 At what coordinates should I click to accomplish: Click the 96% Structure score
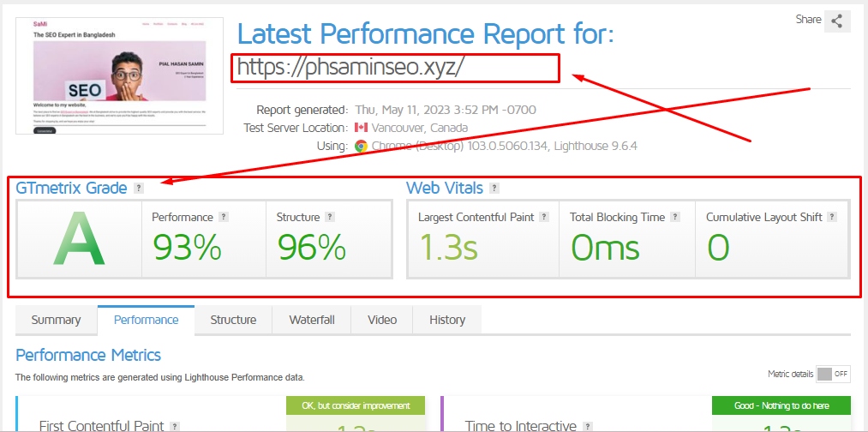[312, 247]
